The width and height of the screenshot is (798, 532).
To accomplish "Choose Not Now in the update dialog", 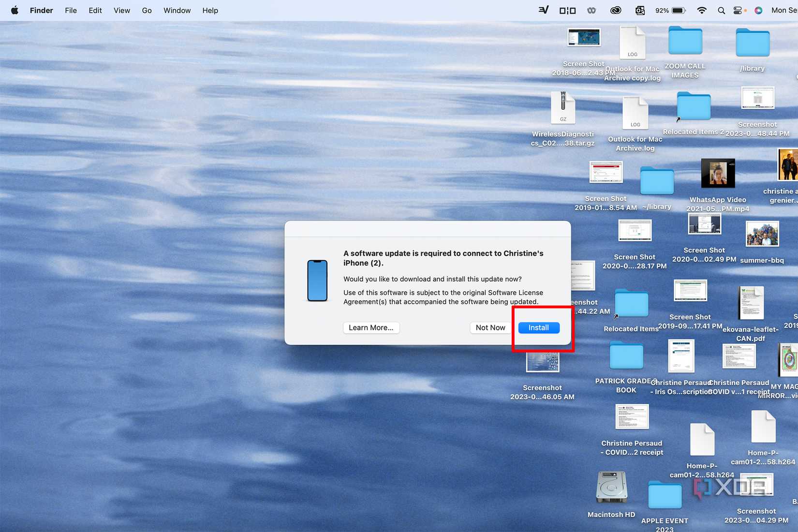I will [x=490, y=327].
